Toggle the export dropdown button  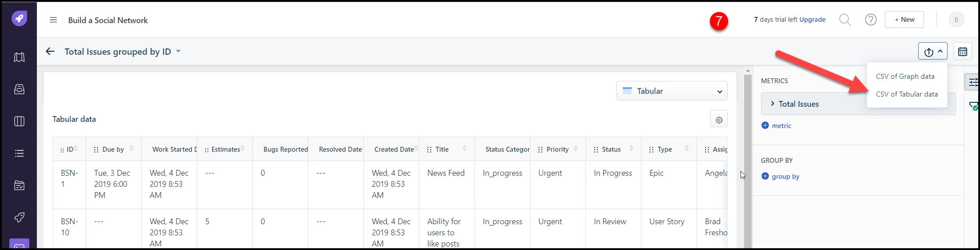tap(933, 52)
